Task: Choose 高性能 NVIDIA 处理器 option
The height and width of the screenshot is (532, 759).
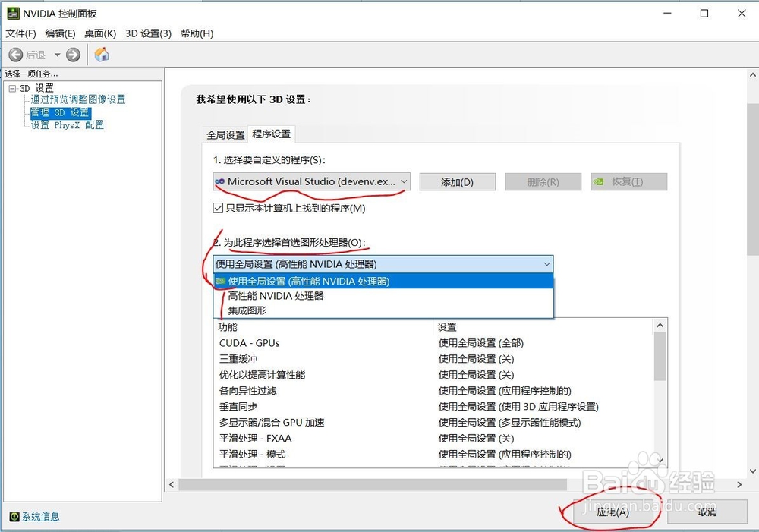Action: click(x=383, y=296)
